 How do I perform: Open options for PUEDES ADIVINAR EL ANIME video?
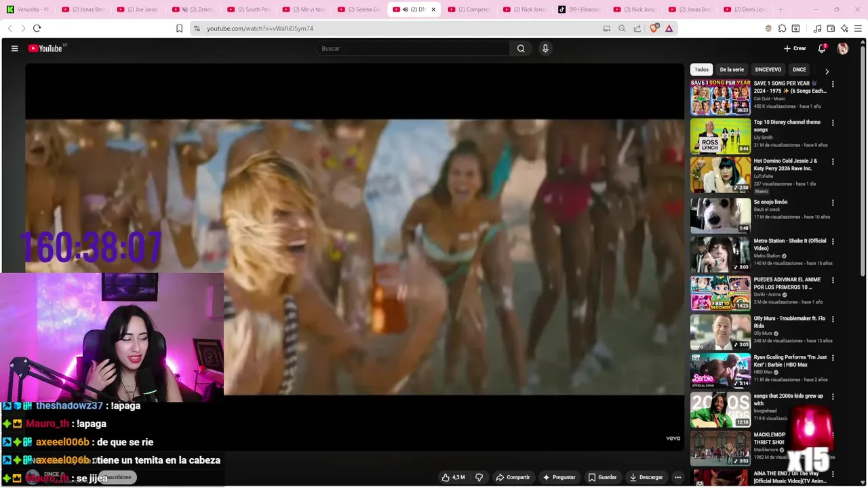pos(833,280)
